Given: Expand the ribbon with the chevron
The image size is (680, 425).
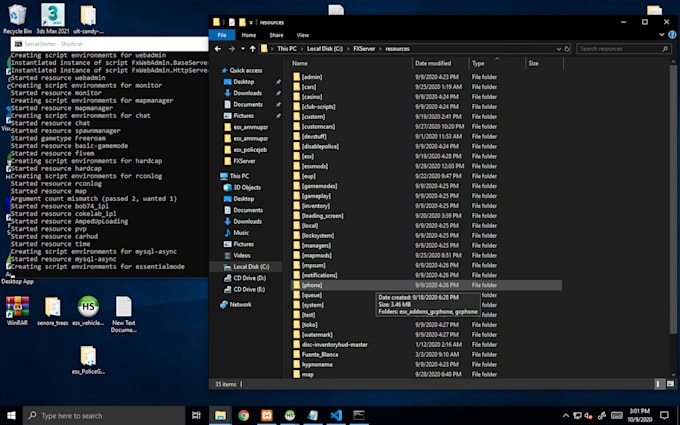Looking at the screenshot, I should point(661,34).
